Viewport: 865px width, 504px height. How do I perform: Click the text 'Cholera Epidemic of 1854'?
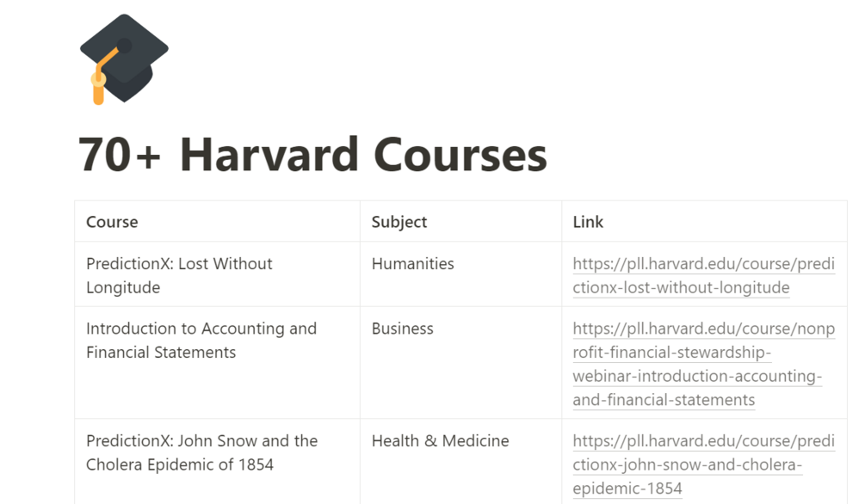[180, 464]
